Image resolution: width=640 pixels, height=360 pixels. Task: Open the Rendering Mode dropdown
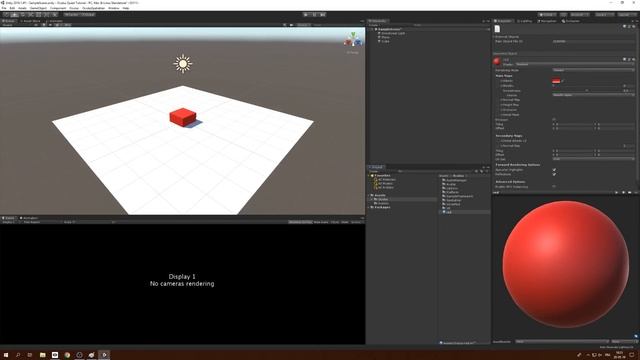coord(593,70)
